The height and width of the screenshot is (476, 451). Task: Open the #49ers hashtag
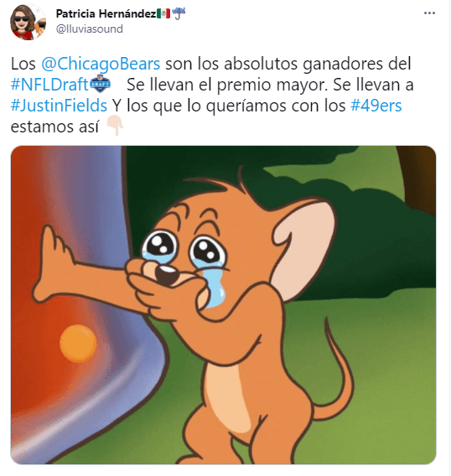point(376,106)
